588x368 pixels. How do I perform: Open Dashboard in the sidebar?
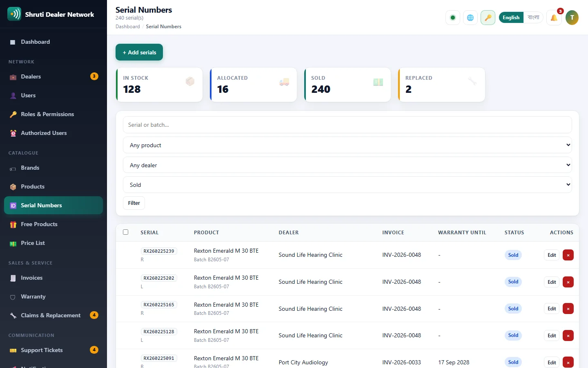coord(53,42)
